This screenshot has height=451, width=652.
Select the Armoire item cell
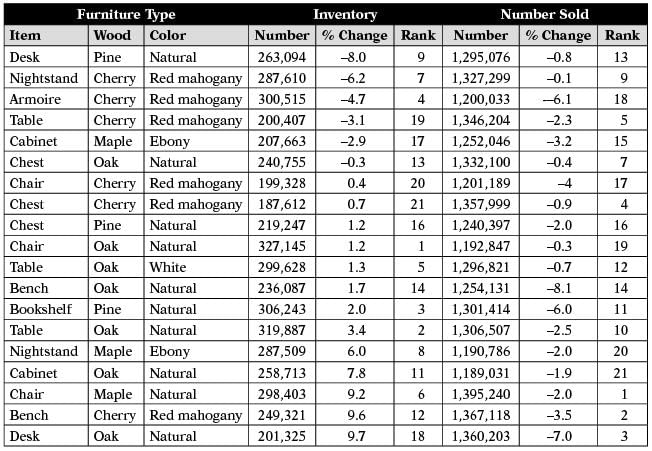[x=34, y=99]
